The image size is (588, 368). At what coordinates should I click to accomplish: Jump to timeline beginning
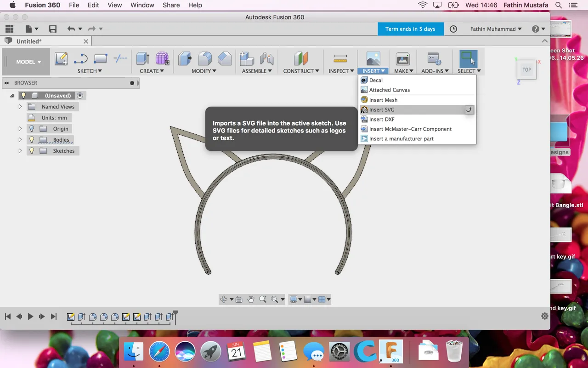[8, 316]
